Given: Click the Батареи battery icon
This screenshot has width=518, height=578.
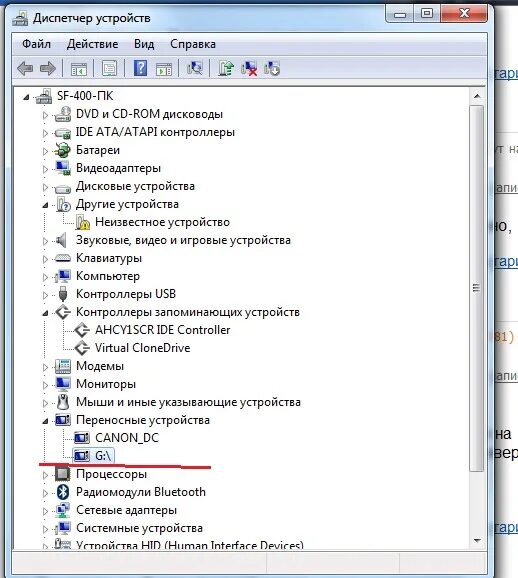Looking at the screenshot, I should pos(62,150).
